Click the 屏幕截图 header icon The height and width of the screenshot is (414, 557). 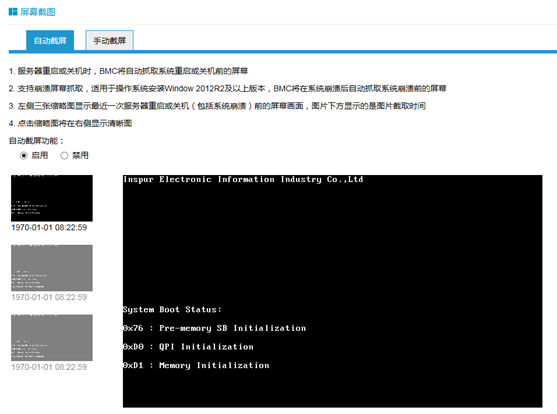click(13, 12)
